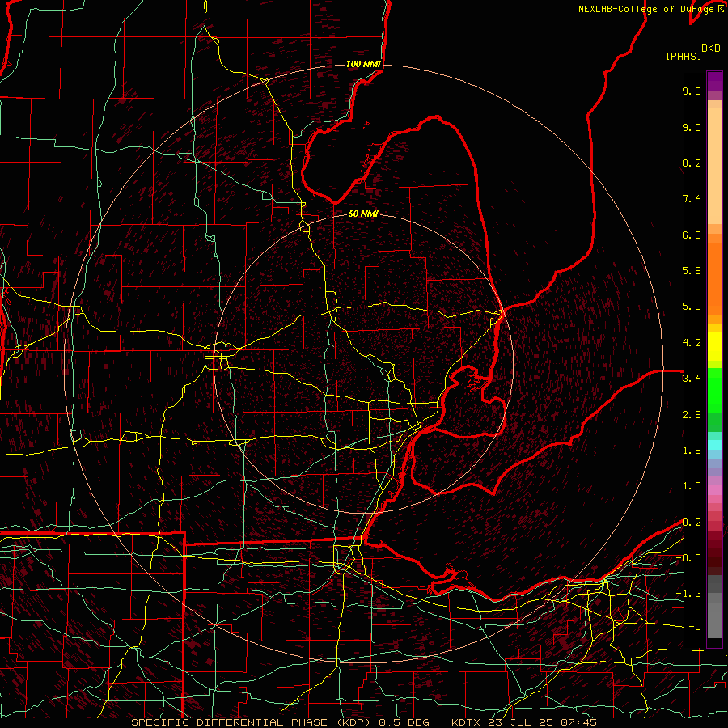Pick the dark red band of the color scale
The height and width of the screenshot is (728, 728).
714,548
